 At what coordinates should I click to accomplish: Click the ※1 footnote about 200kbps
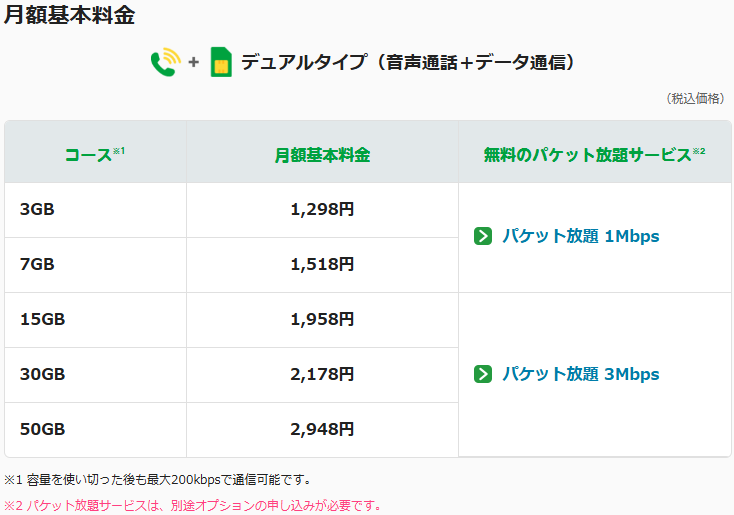coord(158,480)
